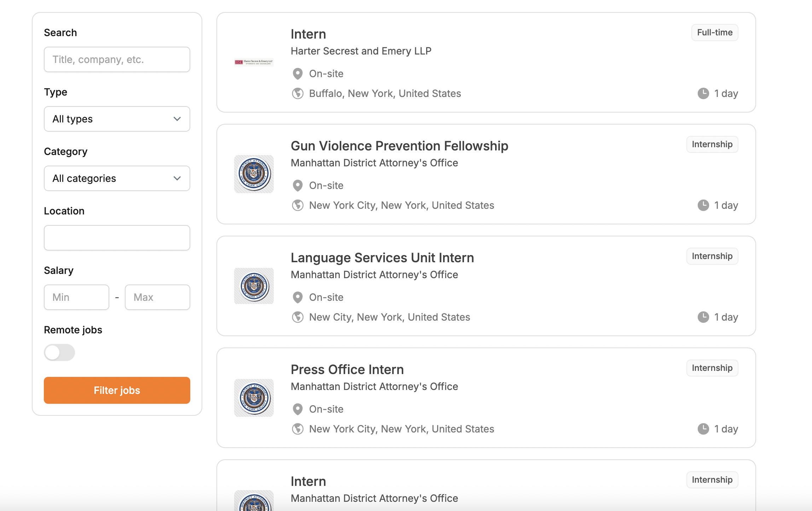Click the globe icon beside Buffalo, New York
Viewport: 812px width, 511px height.
298,93
